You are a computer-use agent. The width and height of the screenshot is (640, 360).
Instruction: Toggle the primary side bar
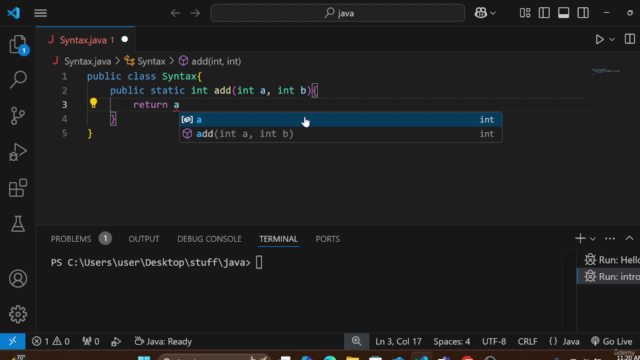click(544, 13)
